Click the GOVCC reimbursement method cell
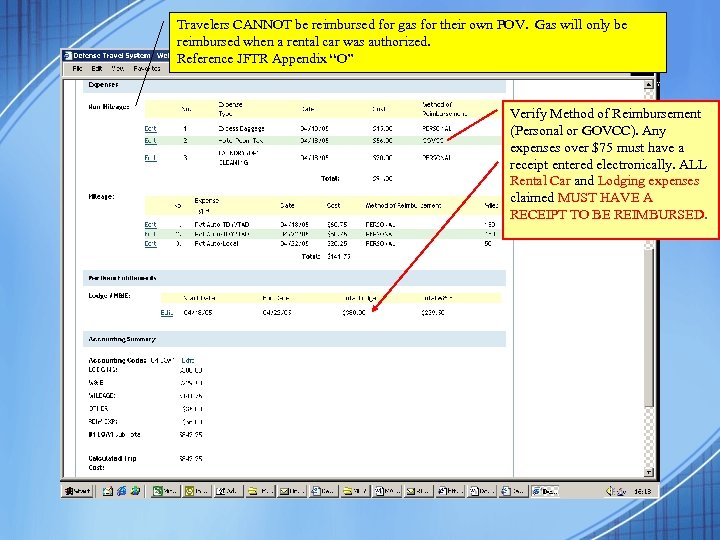This screenshot has width=720, height=540. (433, 141)
